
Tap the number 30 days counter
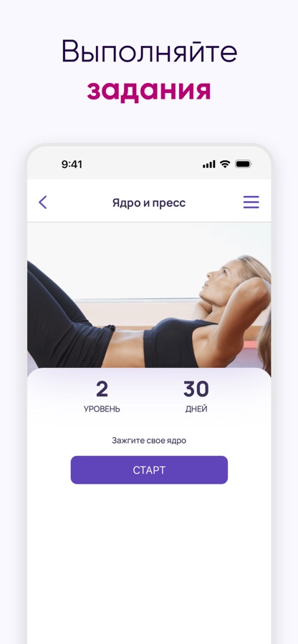tap(196, 389)
